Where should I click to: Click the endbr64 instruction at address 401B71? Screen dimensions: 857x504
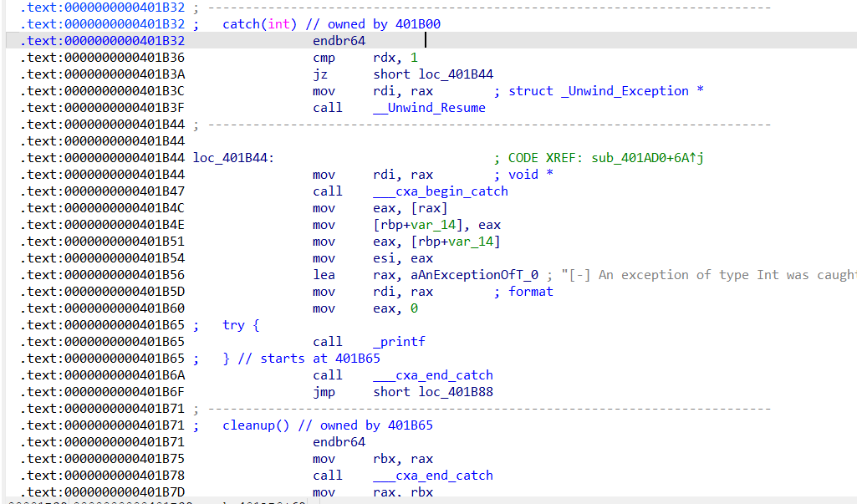[339, 442]
